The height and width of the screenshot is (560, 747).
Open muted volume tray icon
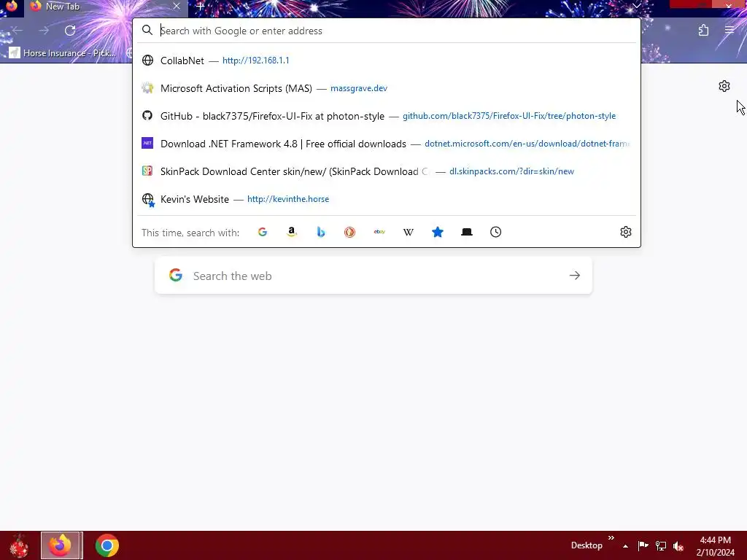pyautogui.click(x=678, y=545)
